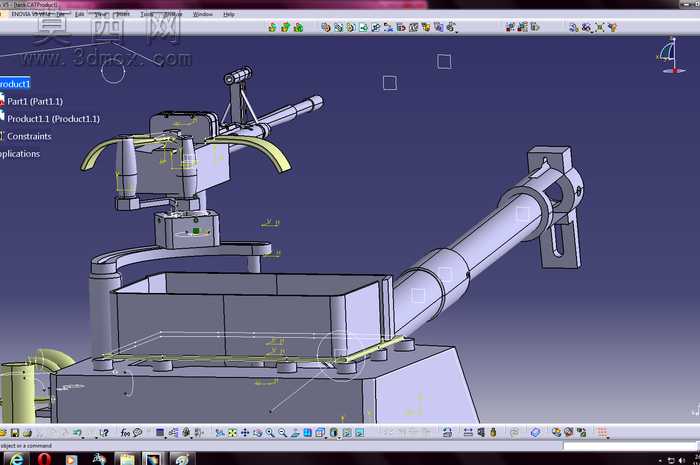Open dropdown arrow beside Isometric View icon
The height and width of the screenshot is (465, 700).
click(x=326, y=438)
